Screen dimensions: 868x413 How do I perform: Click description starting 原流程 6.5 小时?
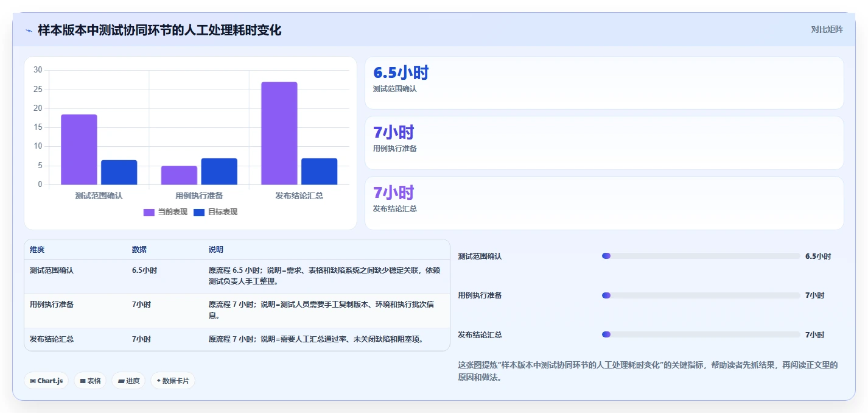coord(324,276)
